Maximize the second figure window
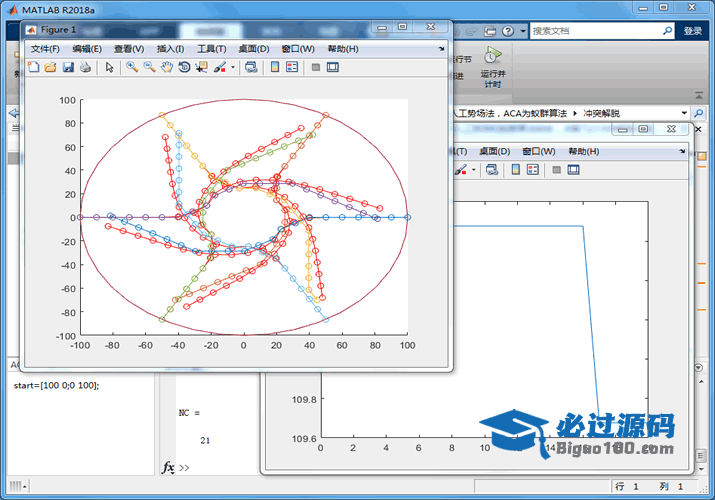715x500 pixels. pyautogui.click(x=643, y=129)
